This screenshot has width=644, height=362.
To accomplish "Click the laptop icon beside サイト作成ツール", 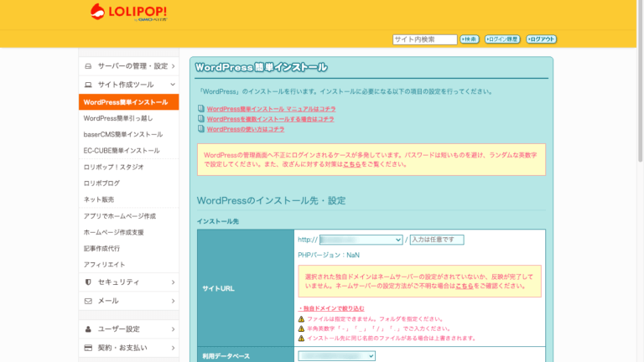I will tap(88, 85).
